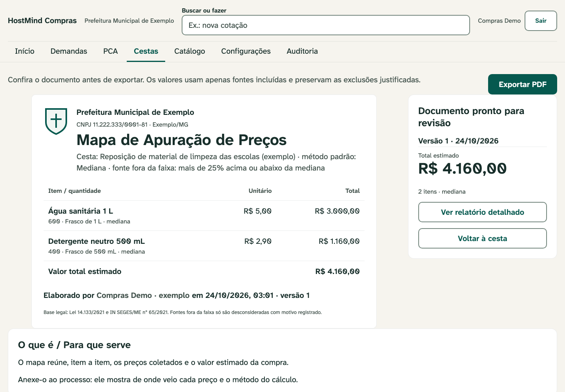Open Ver relatório detalhado
Image resolution: width=565 pixels, height=392 pixels.
(483, 212)
